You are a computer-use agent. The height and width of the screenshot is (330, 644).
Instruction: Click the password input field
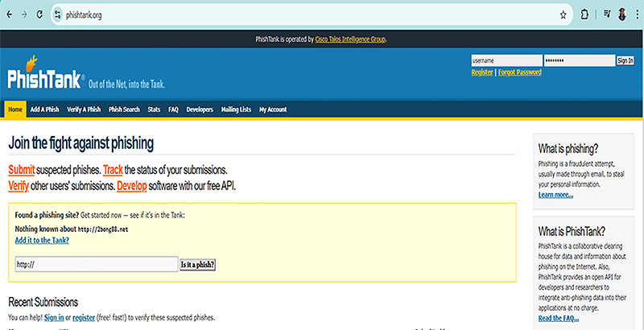click(x=579, y=60)
